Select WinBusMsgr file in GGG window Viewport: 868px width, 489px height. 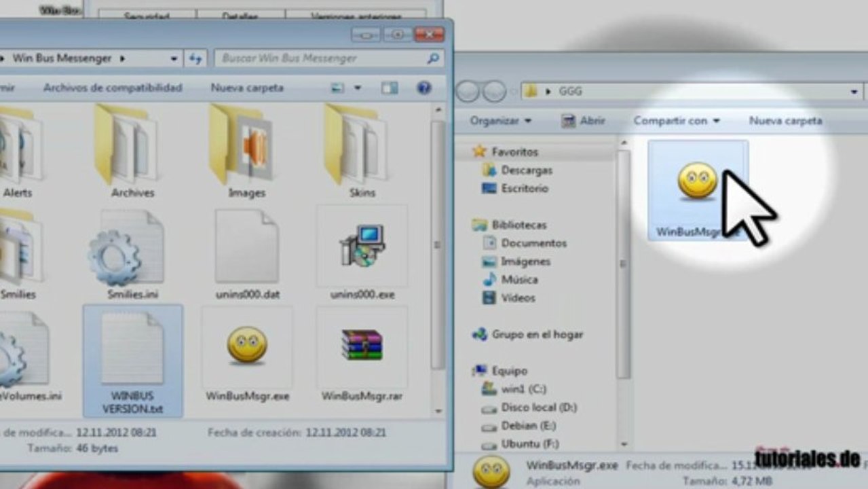click(698, 190)
